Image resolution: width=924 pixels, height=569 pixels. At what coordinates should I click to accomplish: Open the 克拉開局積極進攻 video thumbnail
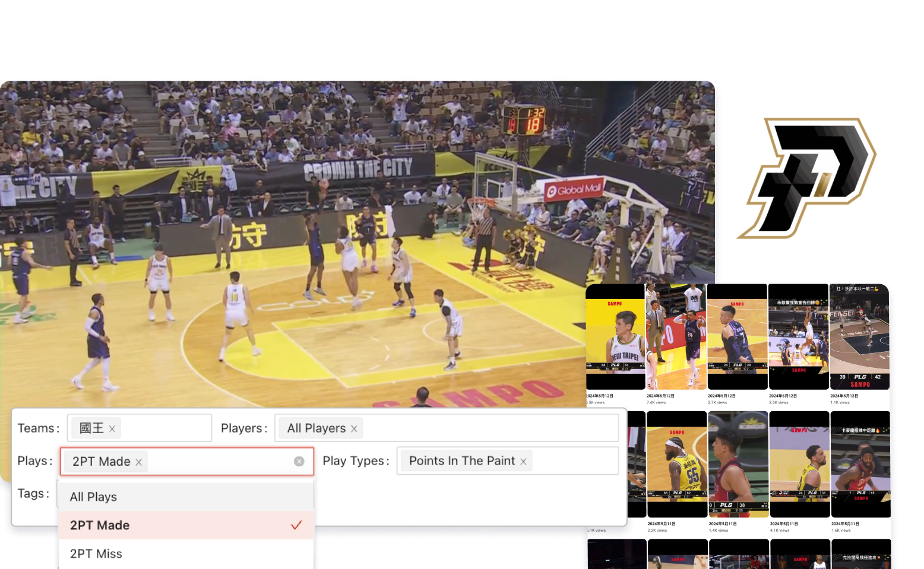[861, 554]
